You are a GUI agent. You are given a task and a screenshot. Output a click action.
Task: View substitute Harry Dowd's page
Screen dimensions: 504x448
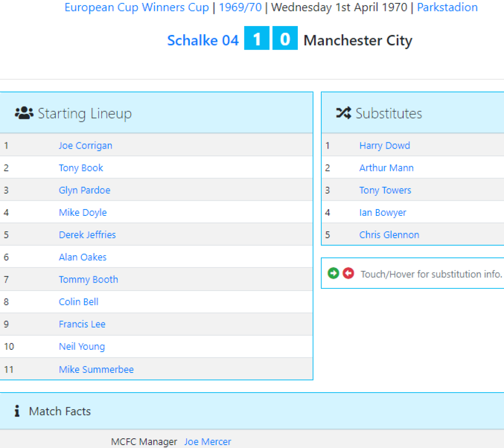coord(384,146)
